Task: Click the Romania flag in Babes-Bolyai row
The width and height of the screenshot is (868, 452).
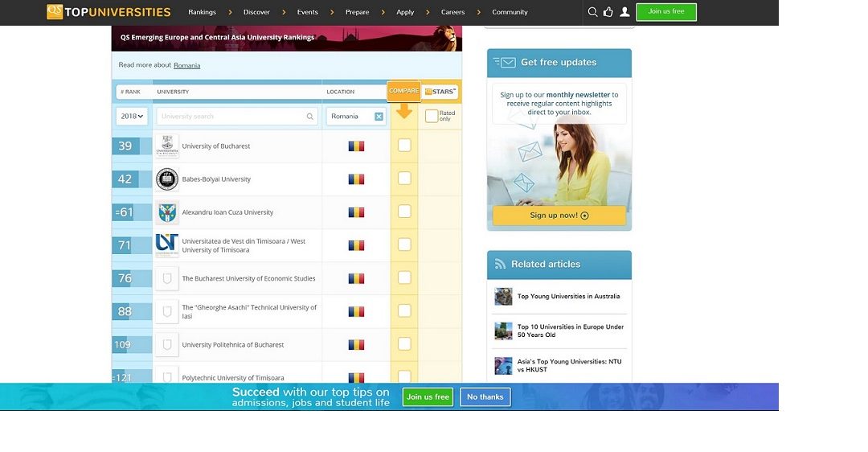Action: (x=357, y=179)
